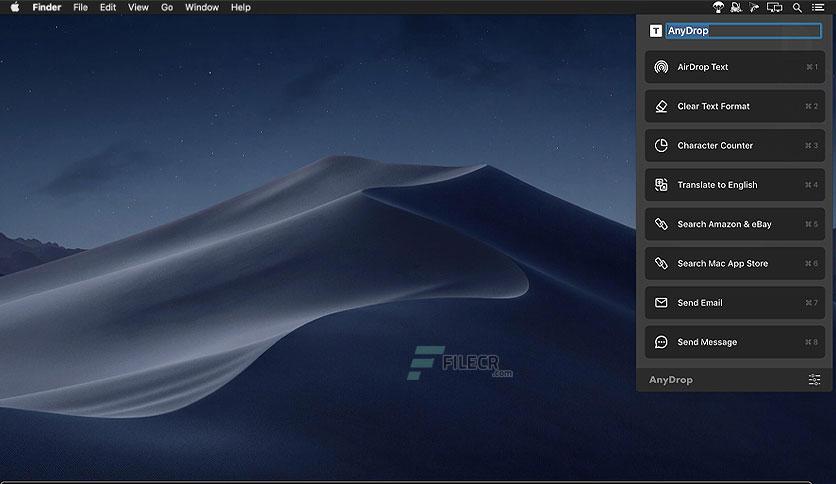This screenshot has width=836, height=484.
Task: Click the text type 'T' icon
Action: click(x=656, y=31)
